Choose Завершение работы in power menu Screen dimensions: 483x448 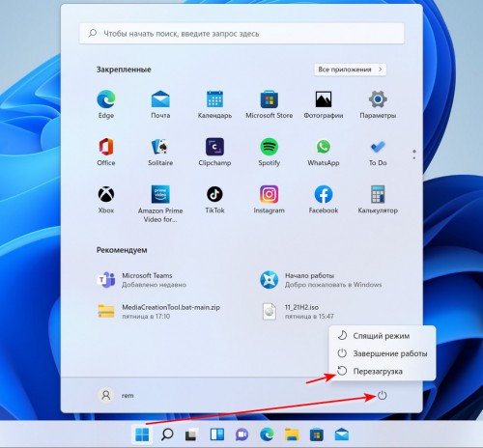[383, 353]
